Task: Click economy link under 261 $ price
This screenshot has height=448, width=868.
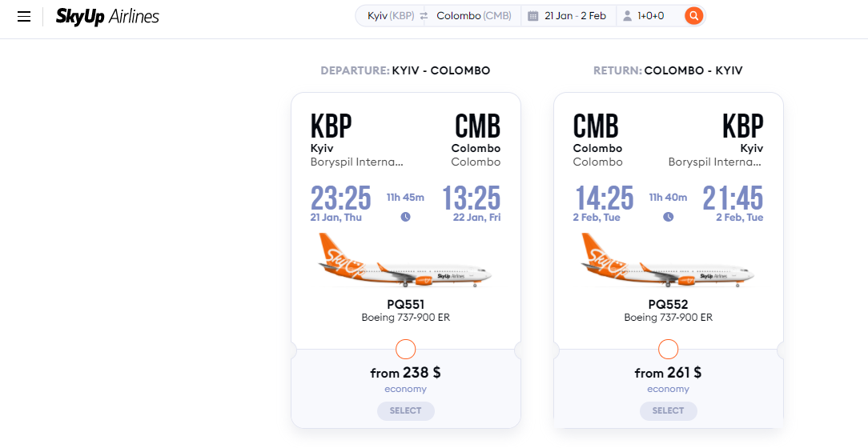Action: pyautogui.click(x=668, y=390)
